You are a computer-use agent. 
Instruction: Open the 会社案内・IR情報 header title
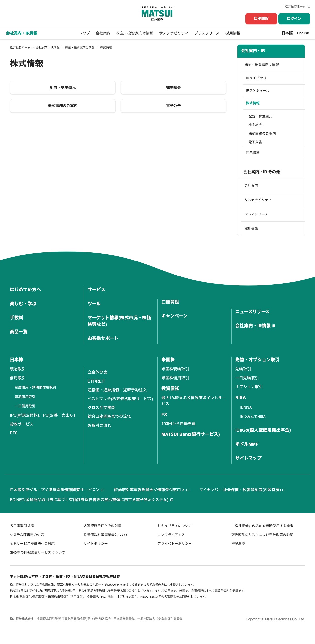tap(22, 33)
